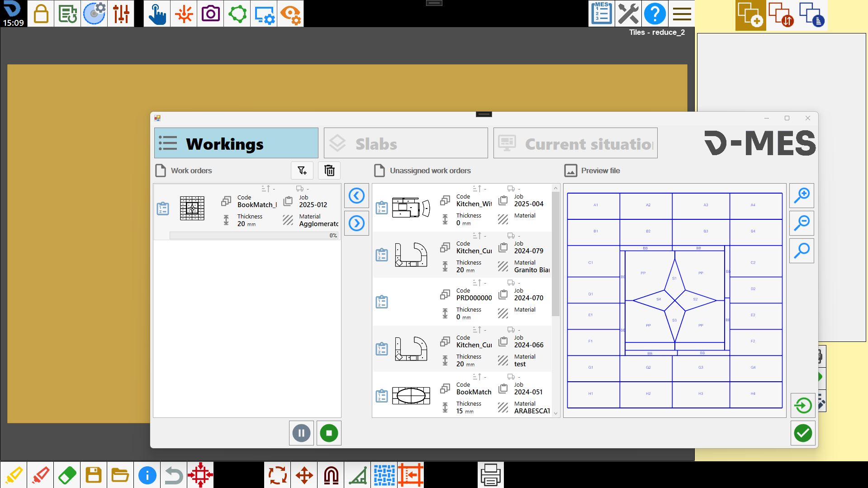The image size is (868, 488).
Task: Click the oval BookMatch thumbnail of job 2024-051
Action: (411, 396)
